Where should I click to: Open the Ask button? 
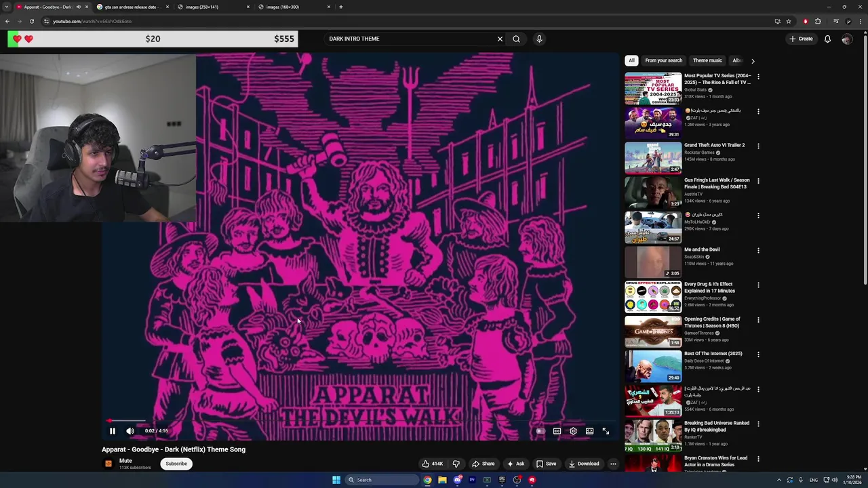[x=515, y=464]
